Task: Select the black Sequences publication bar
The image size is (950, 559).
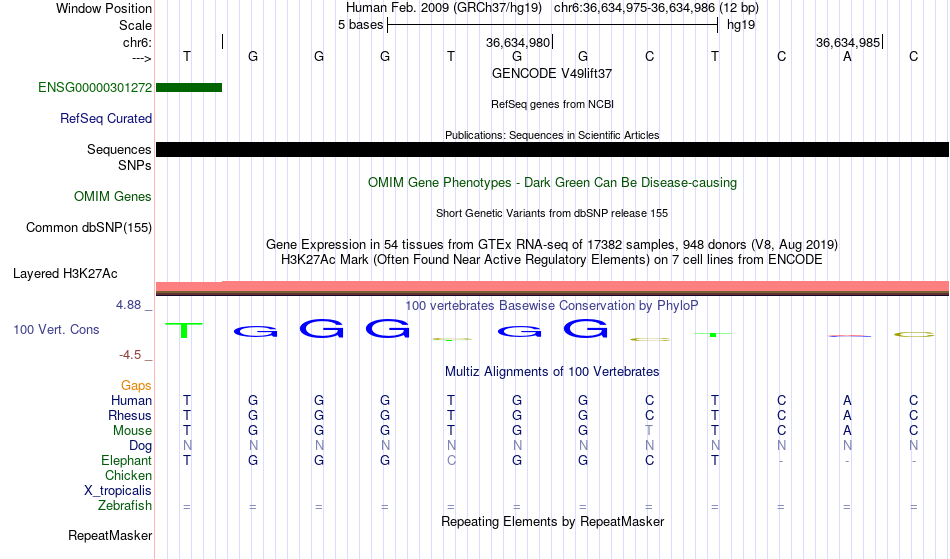Action: [x=552, y=150]
